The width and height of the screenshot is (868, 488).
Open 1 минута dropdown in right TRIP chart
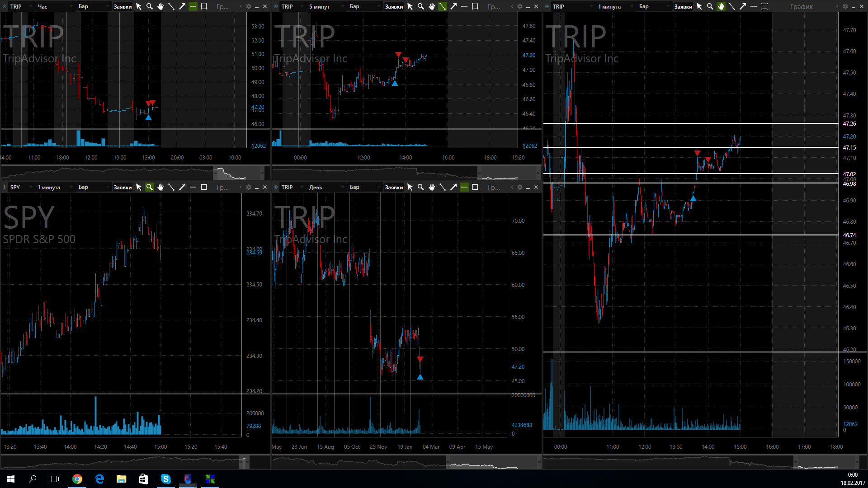click(x=616, y=6)
